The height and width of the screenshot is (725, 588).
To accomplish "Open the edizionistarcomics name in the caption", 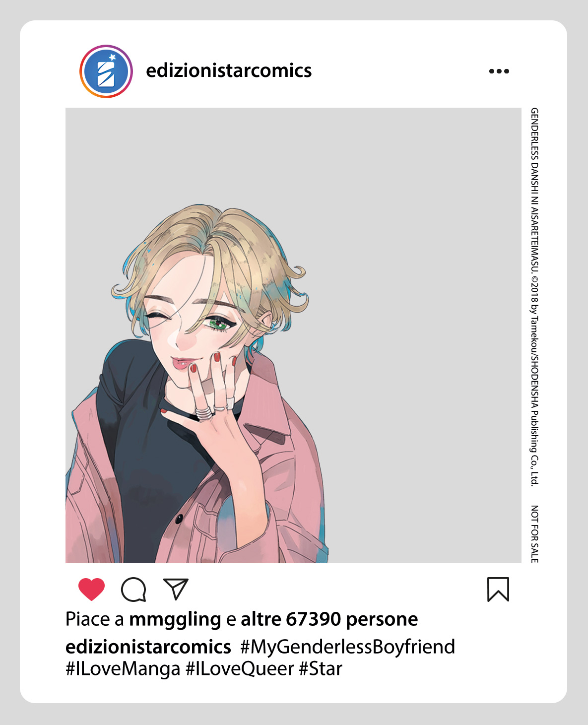I will click(148, 647).
